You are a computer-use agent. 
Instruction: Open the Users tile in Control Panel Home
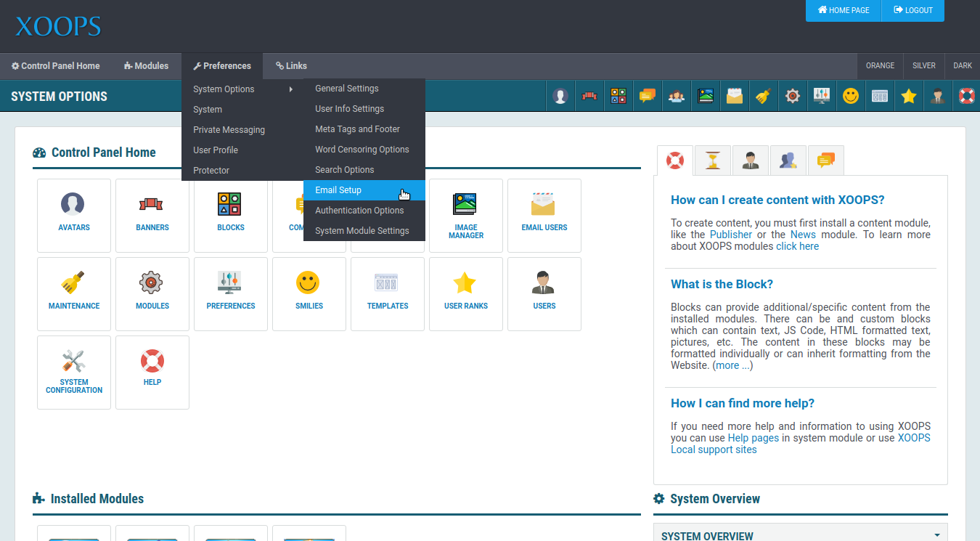point(544,294)
